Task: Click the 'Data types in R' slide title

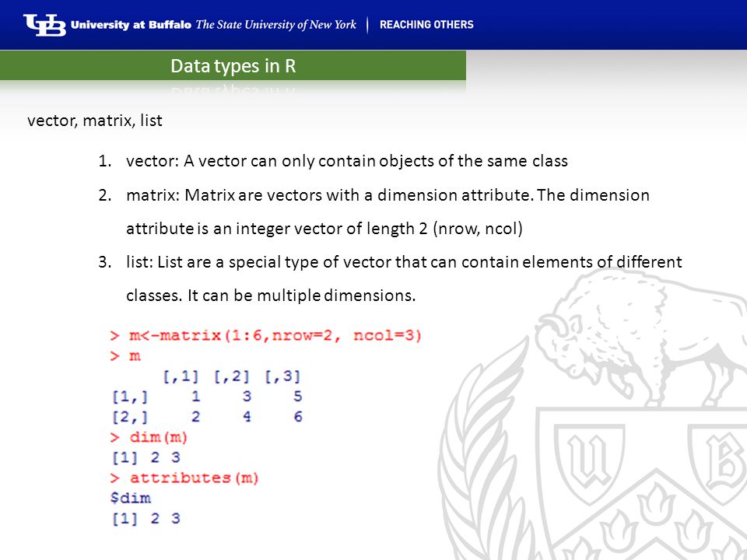Action: 233,65
